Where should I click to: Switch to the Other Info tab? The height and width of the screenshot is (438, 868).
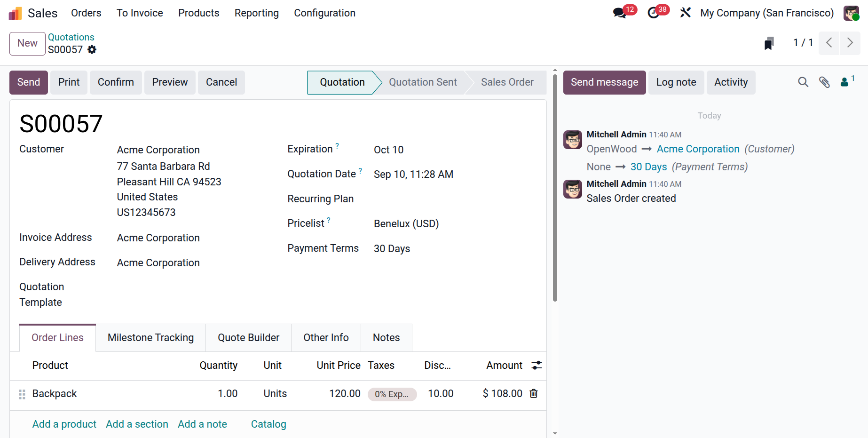click(x=326, y=338)
